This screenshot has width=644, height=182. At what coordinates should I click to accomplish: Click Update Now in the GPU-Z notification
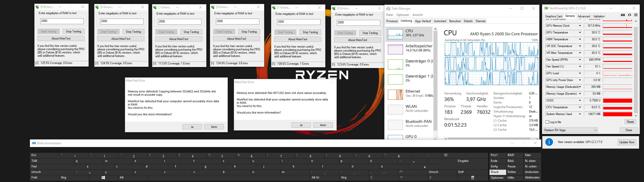click(x=627, y=142)
